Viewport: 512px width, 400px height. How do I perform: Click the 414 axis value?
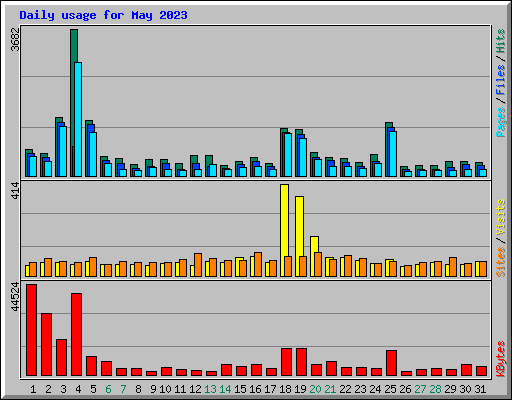tap(15, 191)
